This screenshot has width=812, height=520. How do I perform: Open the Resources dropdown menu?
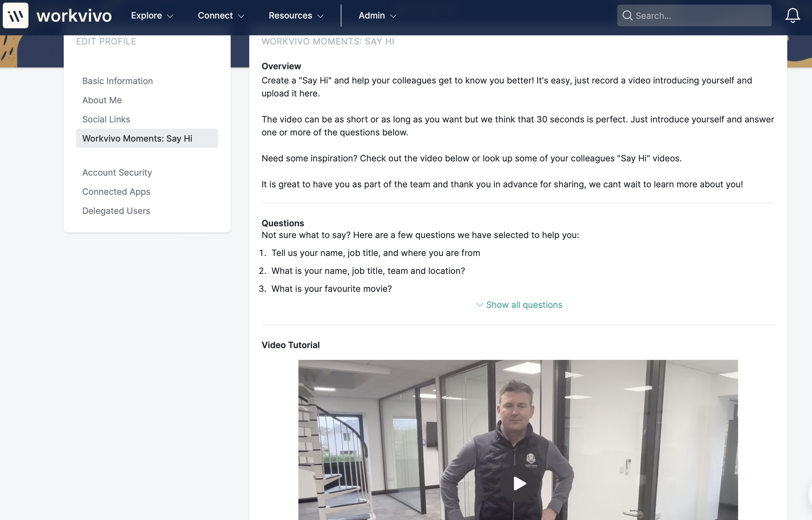[296, 15]
